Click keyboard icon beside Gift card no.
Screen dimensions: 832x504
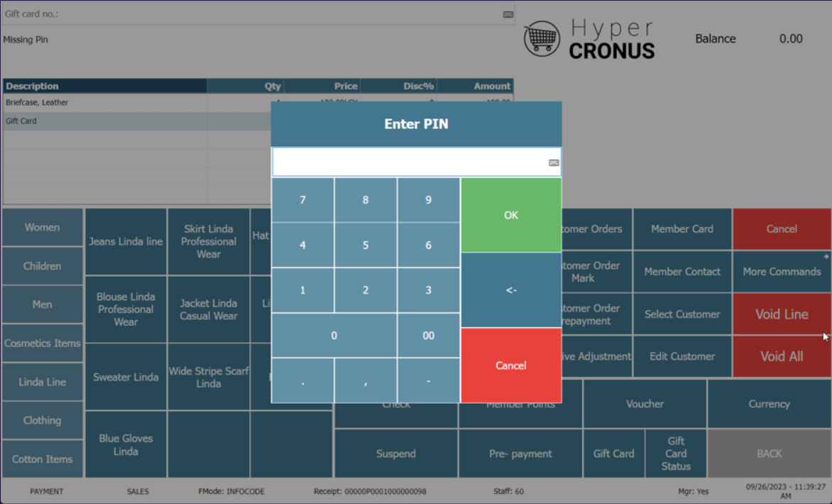pos(508,14)
